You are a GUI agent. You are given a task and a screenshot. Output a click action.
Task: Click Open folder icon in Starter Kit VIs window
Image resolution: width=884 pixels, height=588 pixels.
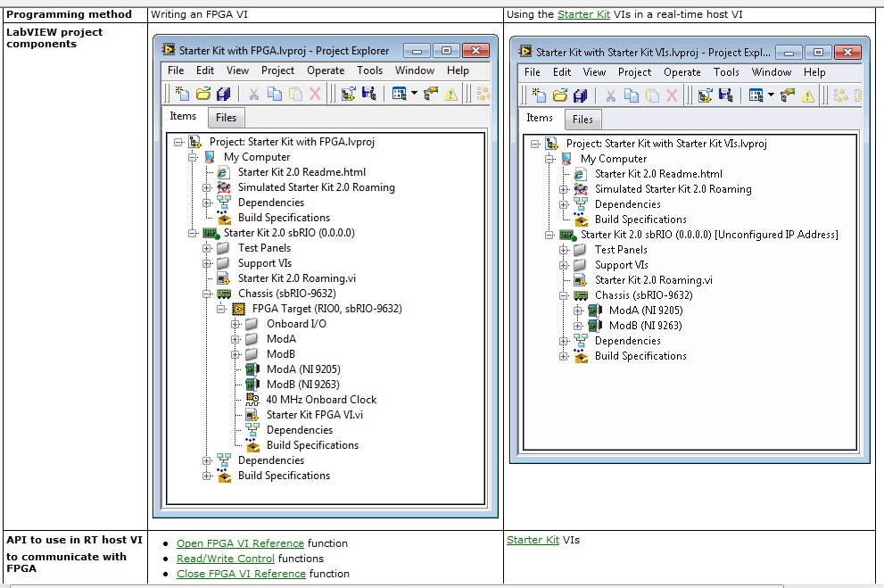[x=560, y=95]
